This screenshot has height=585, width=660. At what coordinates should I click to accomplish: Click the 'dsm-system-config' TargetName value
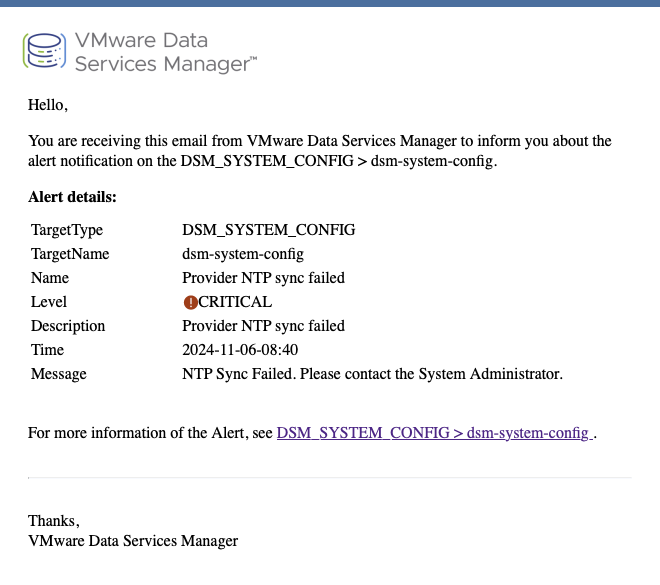pos(243,254)
